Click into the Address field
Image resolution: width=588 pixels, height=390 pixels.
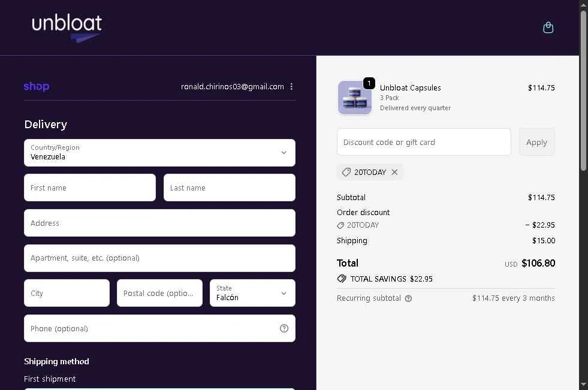click(x=160, y=223)
